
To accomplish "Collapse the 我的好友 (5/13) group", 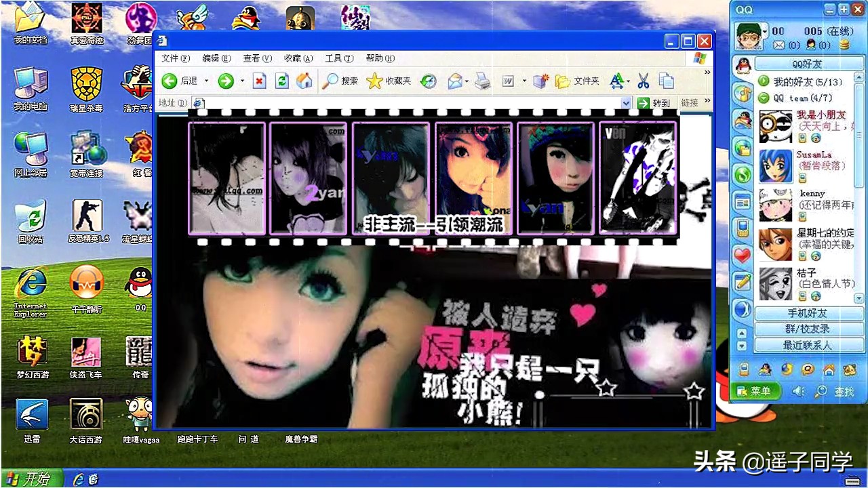I will click(x=764, y=81).
